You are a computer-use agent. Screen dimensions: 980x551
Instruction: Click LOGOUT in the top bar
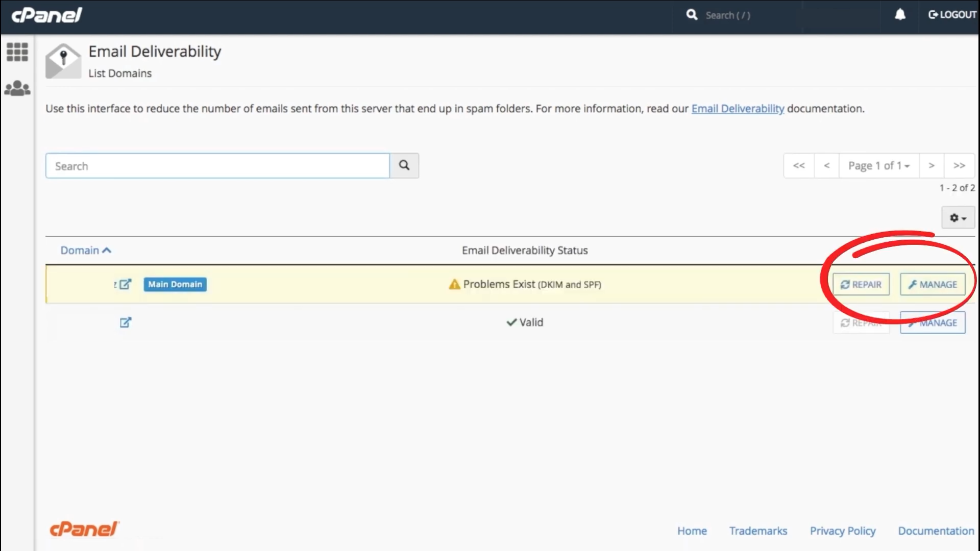pyautogui.click(x=951, y=15)
